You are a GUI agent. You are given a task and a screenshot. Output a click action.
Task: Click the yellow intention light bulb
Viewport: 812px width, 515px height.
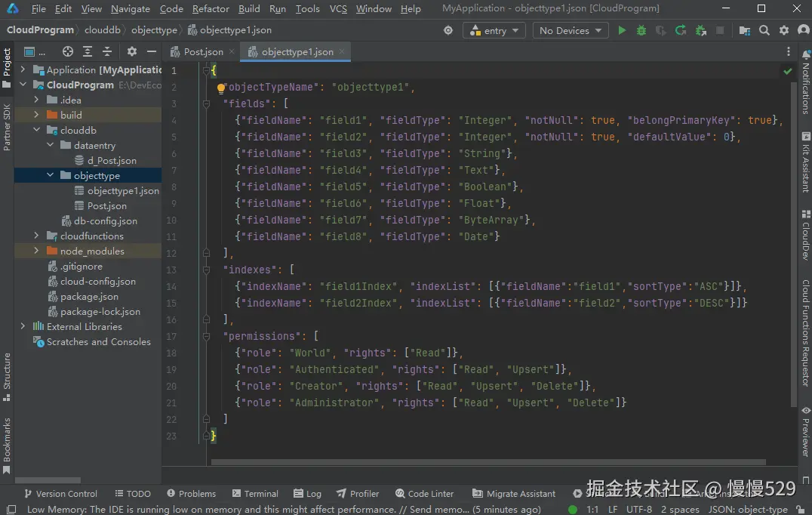(220, 88)
